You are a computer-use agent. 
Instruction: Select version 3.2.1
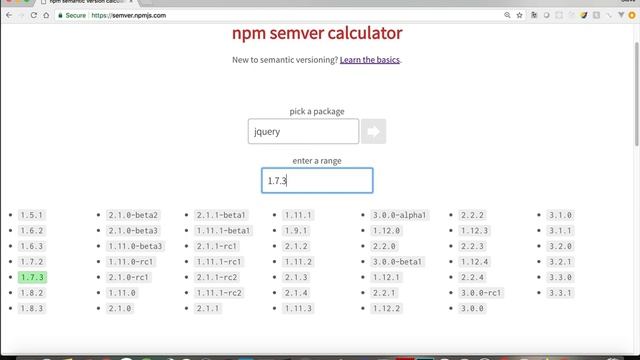click(x=560, y=262)
